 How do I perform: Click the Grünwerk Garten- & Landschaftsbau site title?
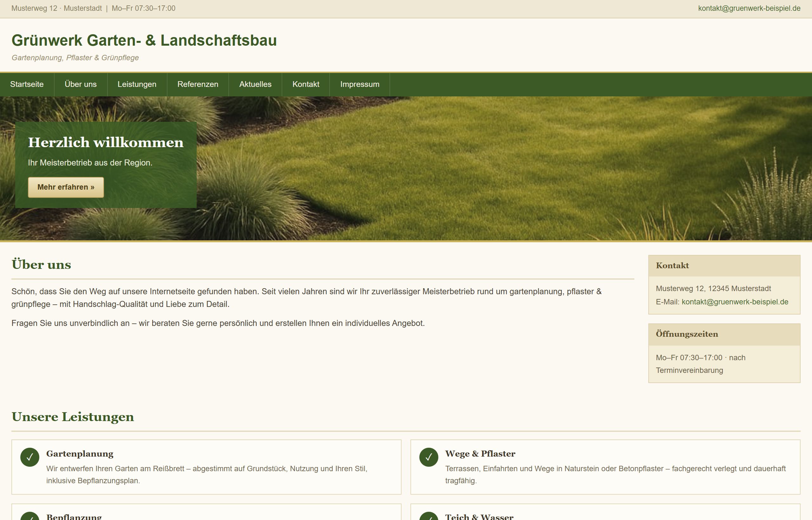(x=144, y=40)
